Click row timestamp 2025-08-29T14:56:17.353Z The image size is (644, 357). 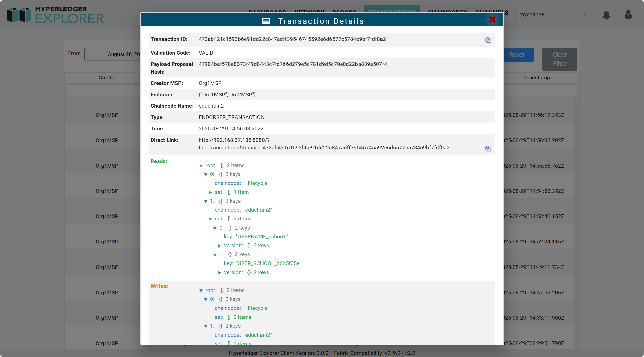point(534,115)
